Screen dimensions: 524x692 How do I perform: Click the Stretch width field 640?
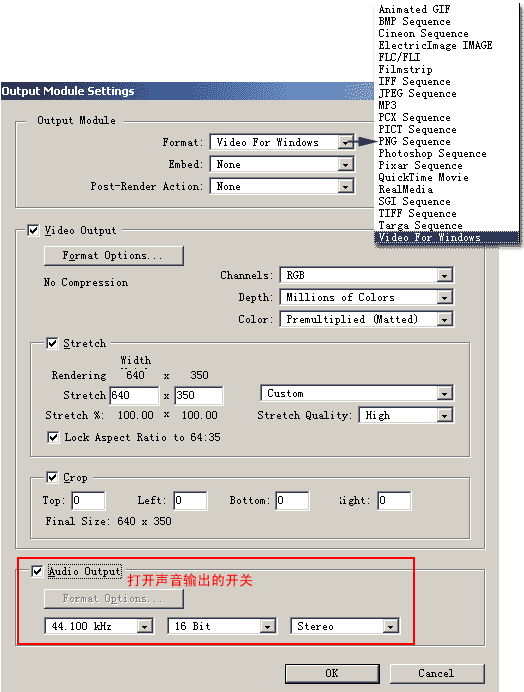coord(134,395)
